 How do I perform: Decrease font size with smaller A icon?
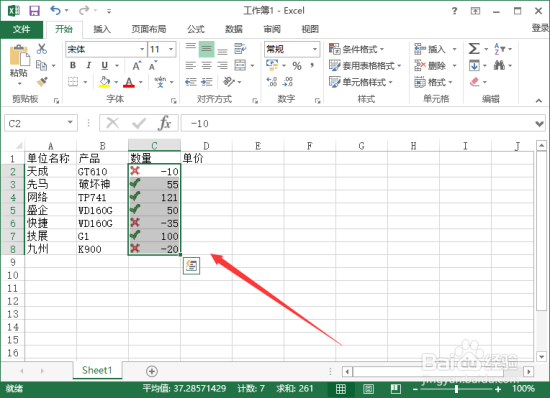point(153,66)
